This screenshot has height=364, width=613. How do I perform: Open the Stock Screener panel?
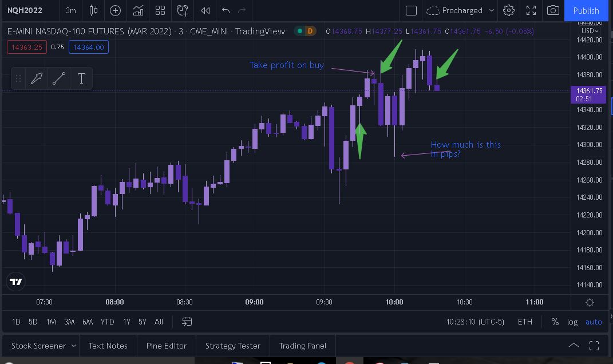tap(39, 346)
